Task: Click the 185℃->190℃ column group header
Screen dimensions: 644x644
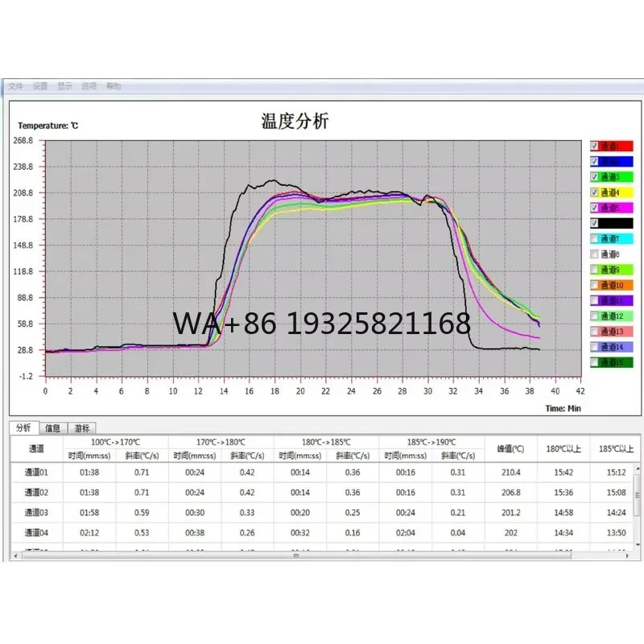Action: [x=431, y=442]
